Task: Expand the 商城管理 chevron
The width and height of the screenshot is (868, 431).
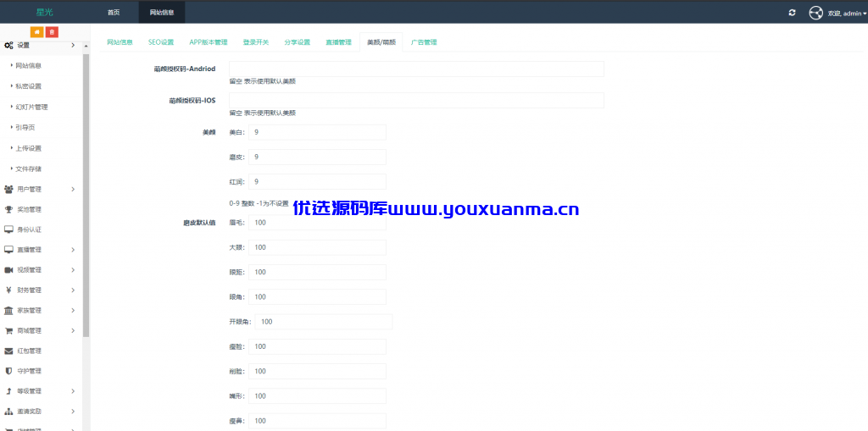Action: pos(73,331)
